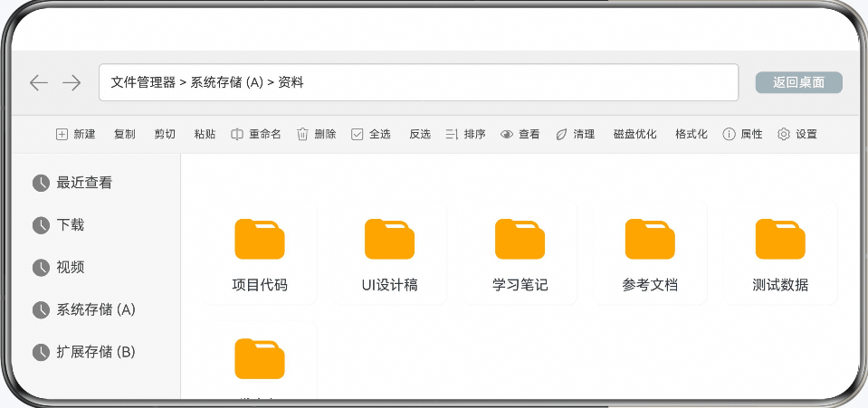Click the 项目代码 folder name
The height and width of the screenshot is (408, 868).
click(260, 285)
